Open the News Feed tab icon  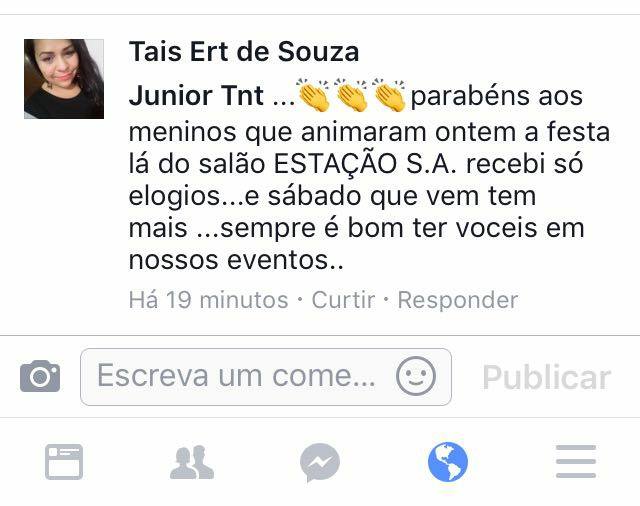[x=64, y=462]
